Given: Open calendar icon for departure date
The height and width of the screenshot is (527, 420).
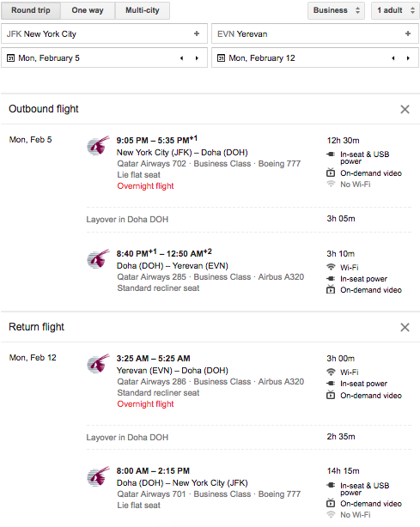Looking at the screenshot, I should click(11, 58).
